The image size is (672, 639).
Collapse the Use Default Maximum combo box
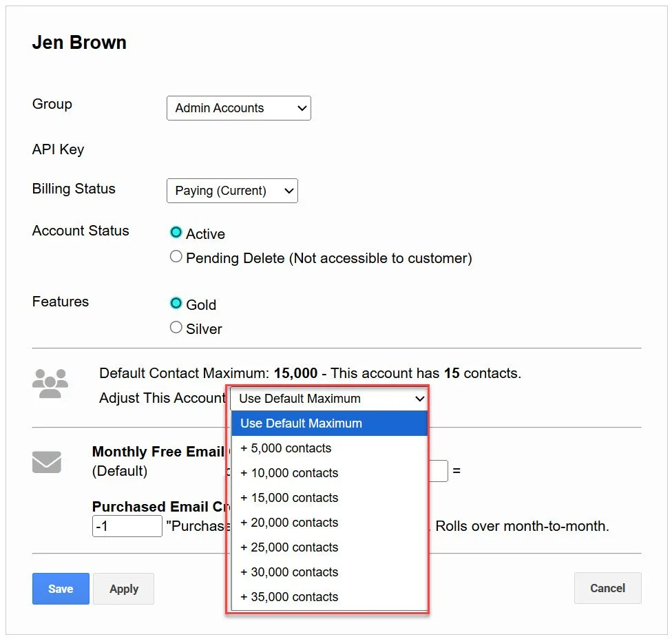329,399
